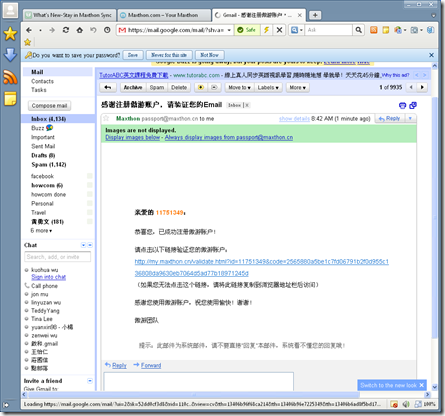
Task: Toggle the Travel label color box
Action: pyautogui.click(x=89, y=212)
